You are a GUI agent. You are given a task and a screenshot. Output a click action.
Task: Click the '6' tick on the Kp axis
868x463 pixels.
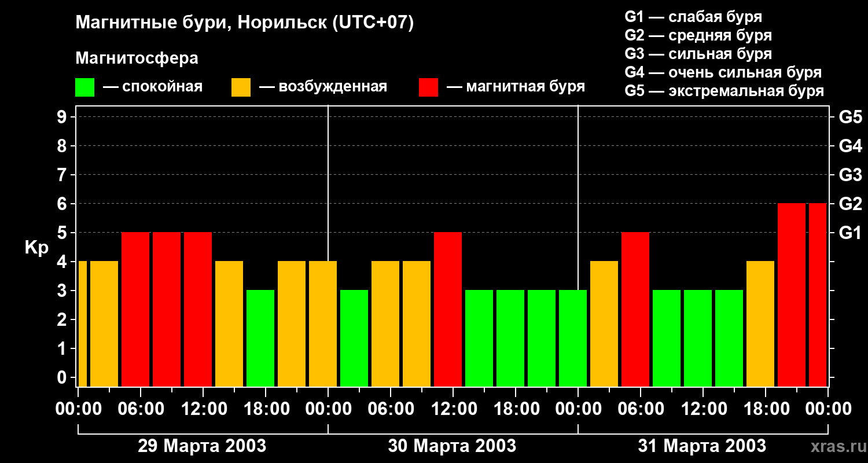(62, 204)
